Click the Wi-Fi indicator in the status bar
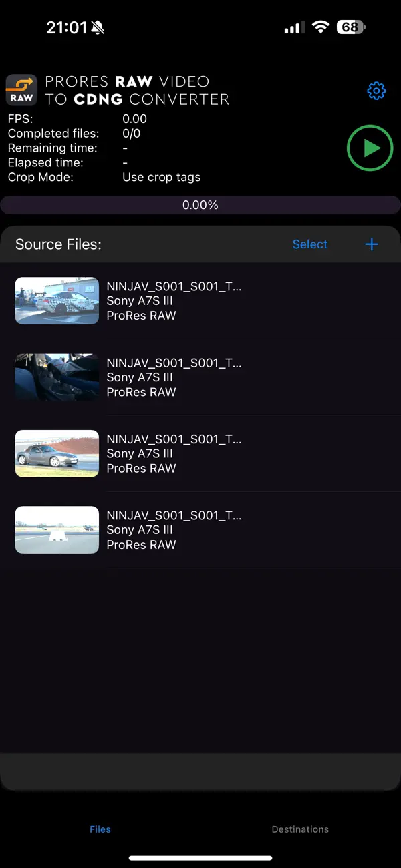This screenshot has height=868, width=401. coord(320,27)
